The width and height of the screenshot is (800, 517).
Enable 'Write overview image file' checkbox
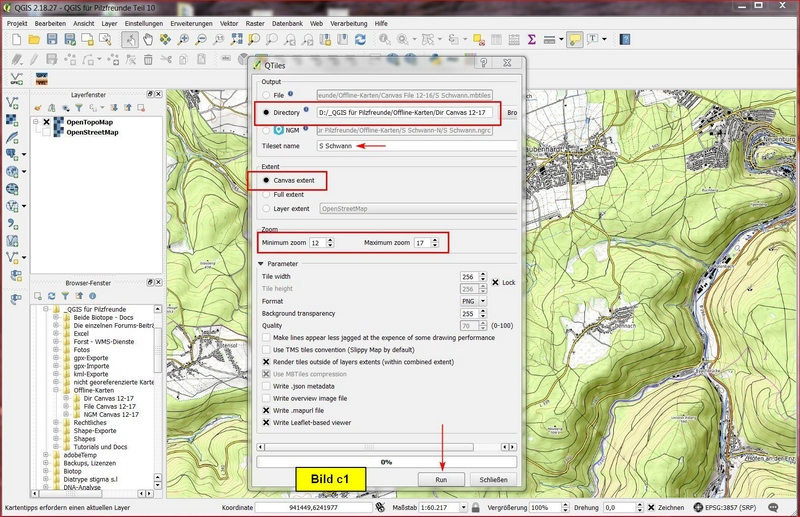[x=266, y=398]
